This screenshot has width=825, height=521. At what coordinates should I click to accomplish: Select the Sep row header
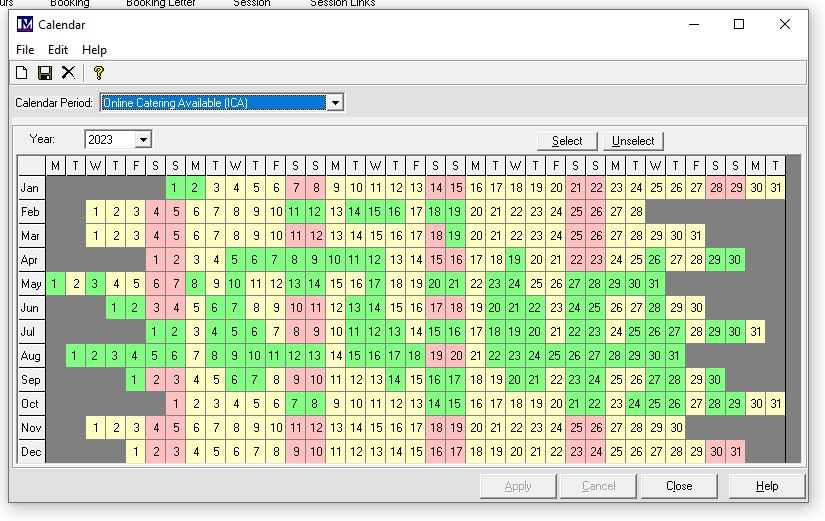pyautogui.click(x=32, y=380)
